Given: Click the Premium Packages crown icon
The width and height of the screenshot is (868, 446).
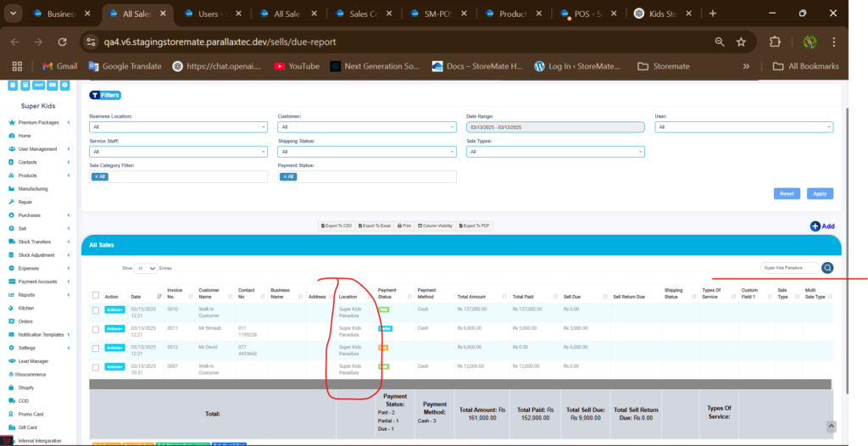Looking at the screenshot, I should (x=12, y=122).
